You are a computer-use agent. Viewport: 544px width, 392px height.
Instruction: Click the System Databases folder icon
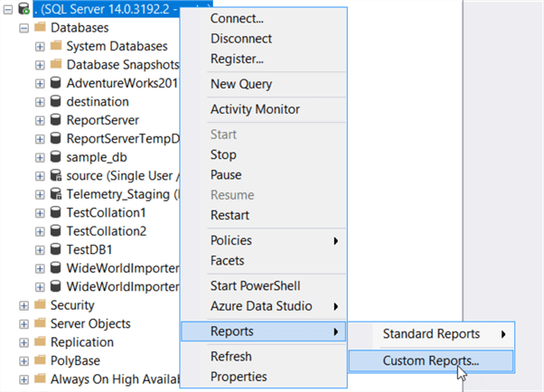(56, 45)
